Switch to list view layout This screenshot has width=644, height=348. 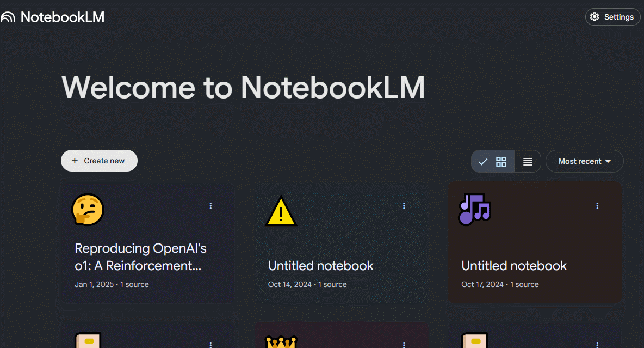click(528, 161)
